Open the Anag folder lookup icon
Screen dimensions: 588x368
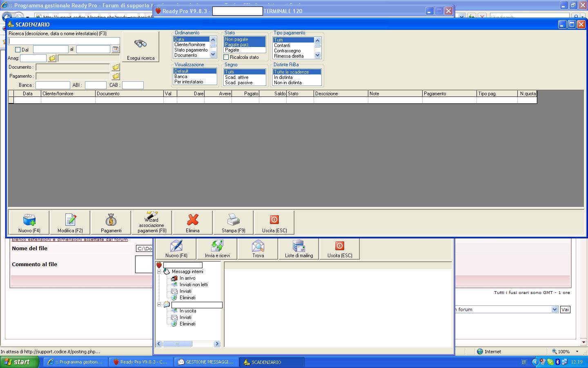52,58
